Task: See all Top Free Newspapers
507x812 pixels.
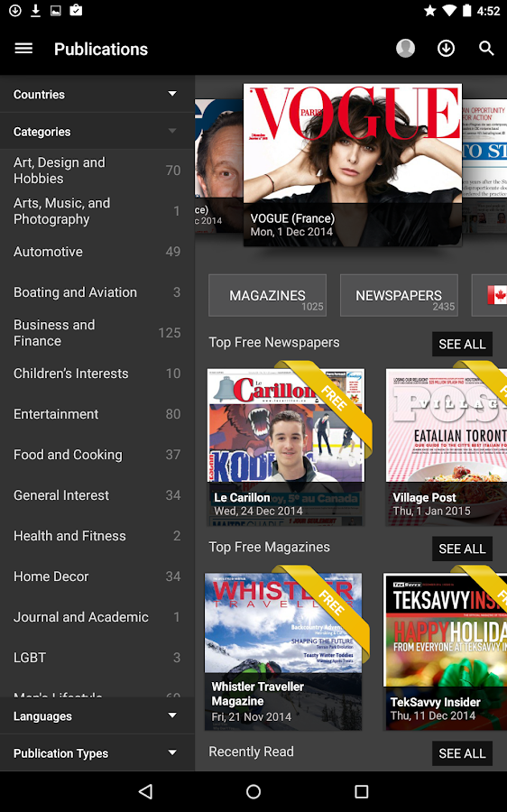Action: coord(462,344)
